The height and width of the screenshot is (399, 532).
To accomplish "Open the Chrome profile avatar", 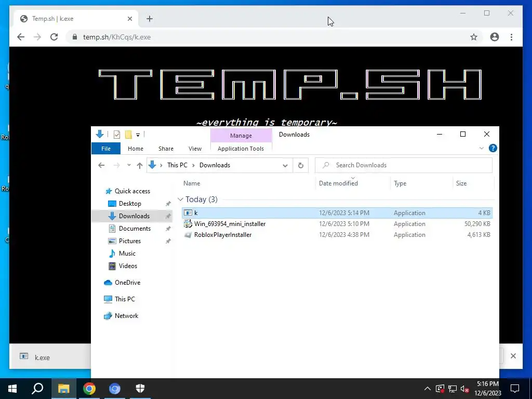I will point(495,37).
